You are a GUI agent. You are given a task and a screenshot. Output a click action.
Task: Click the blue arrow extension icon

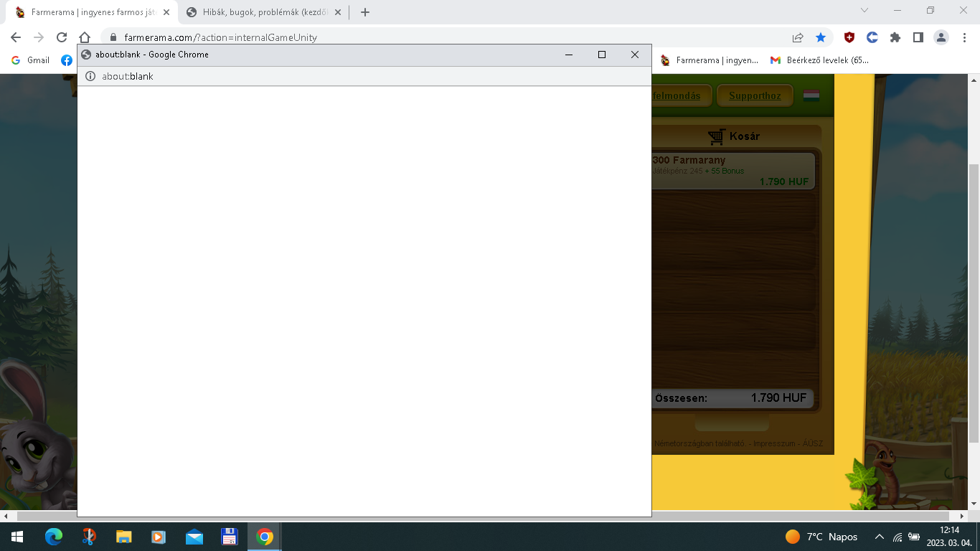tap(872, 37)
